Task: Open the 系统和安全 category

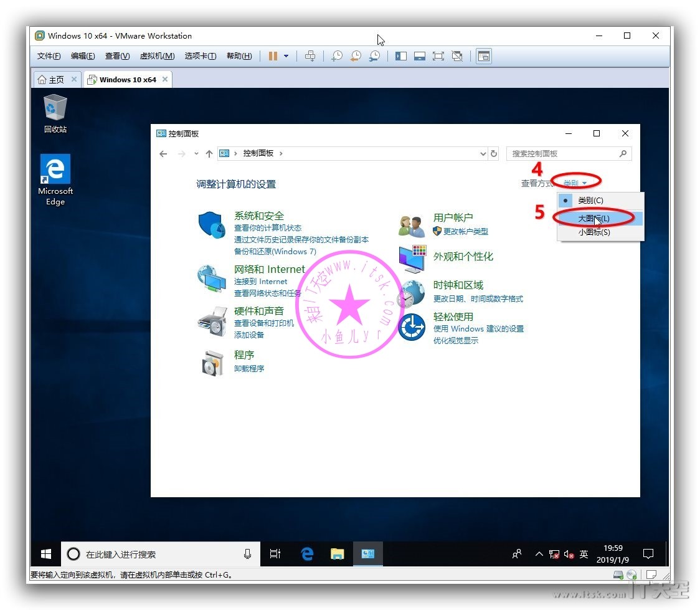Action: (259, 216)
